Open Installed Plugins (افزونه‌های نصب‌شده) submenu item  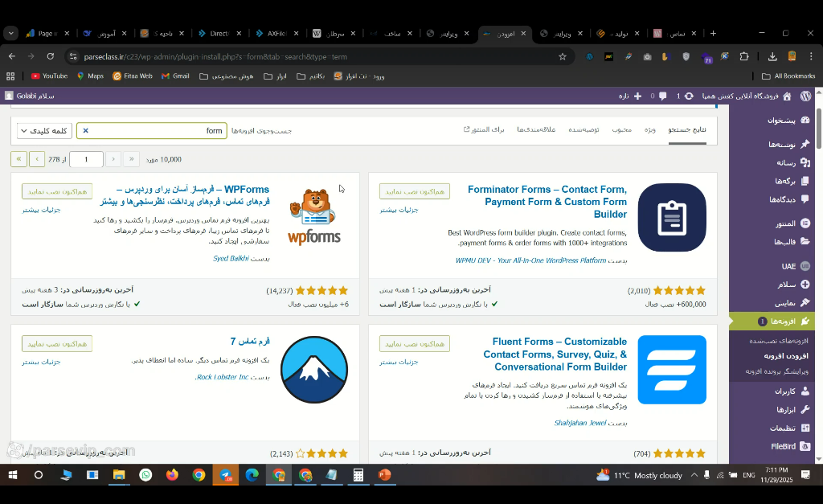pos(778,341)
